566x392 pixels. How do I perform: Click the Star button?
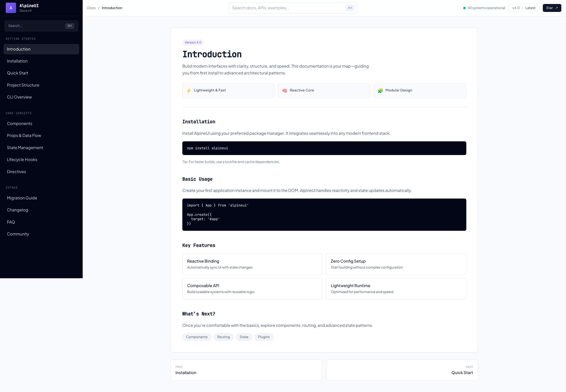click(552, 8)
